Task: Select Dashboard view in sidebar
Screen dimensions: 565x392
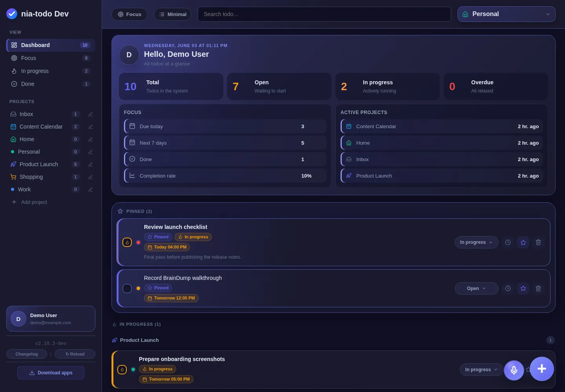Action: tap(51, 45)
